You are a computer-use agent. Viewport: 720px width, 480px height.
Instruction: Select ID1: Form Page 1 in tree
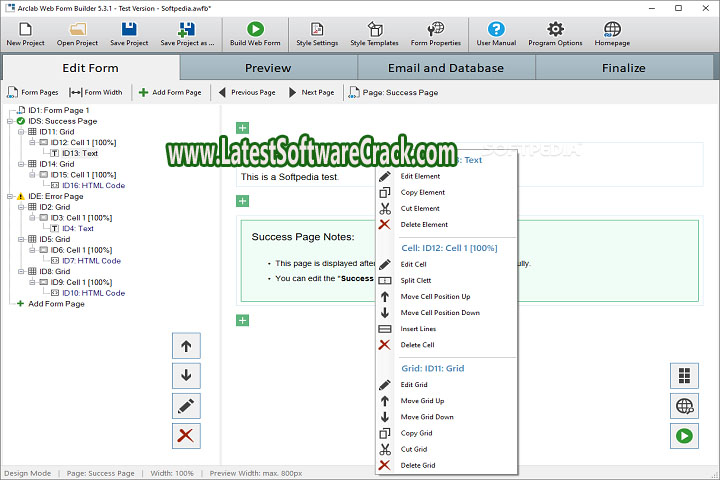point(59,110)
